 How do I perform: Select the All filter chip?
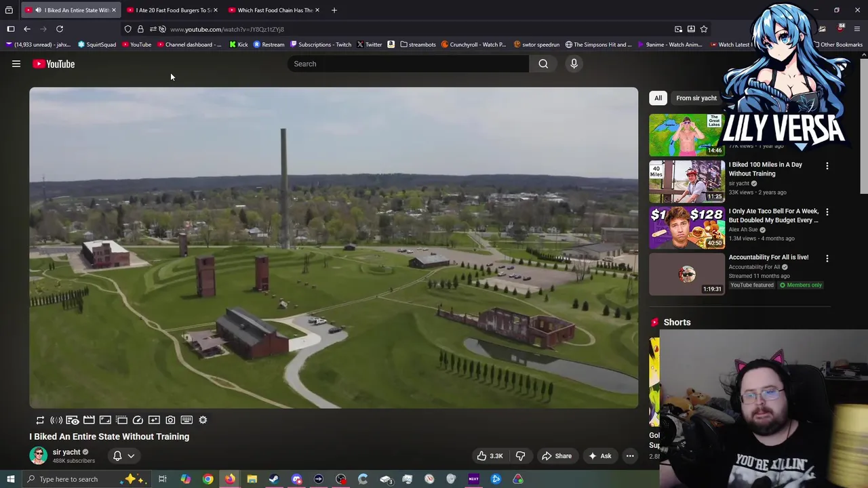point(658,98)
